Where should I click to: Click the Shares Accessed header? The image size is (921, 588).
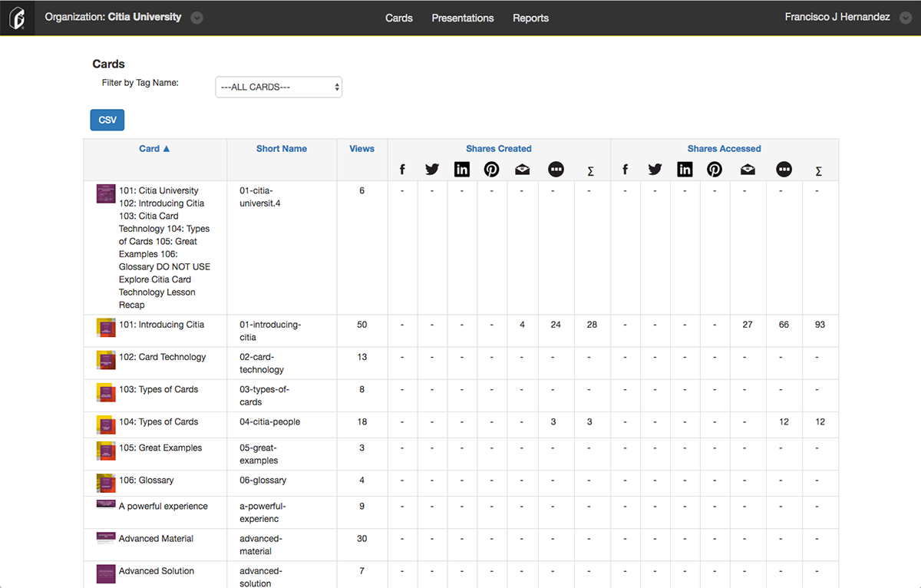tap(725, 149)
